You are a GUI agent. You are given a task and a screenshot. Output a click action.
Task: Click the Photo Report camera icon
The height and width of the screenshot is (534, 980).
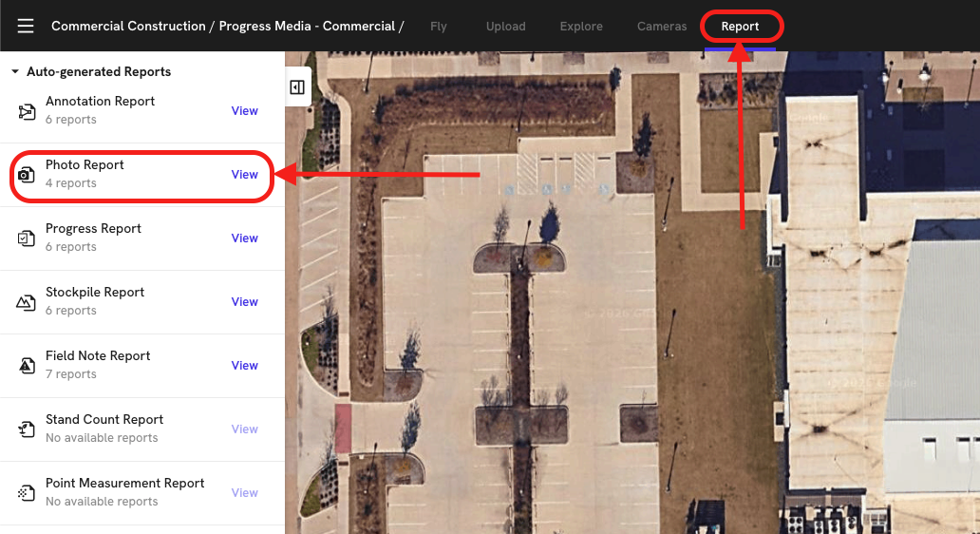point(27,175)
